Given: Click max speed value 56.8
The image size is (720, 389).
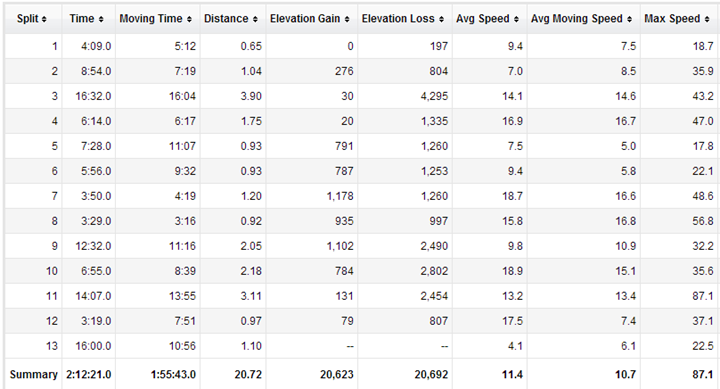Looking at the screenshot, I should [703, 221].
